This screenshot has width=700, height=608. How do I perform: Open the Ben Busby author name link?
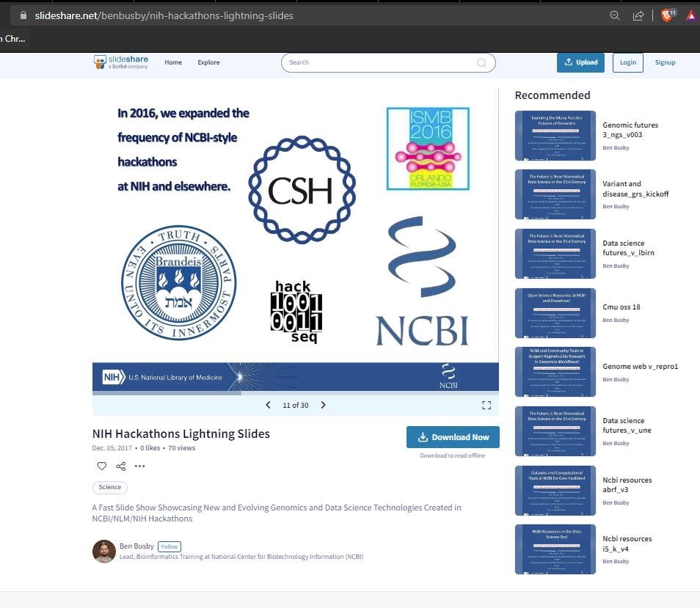coord(136,546)
